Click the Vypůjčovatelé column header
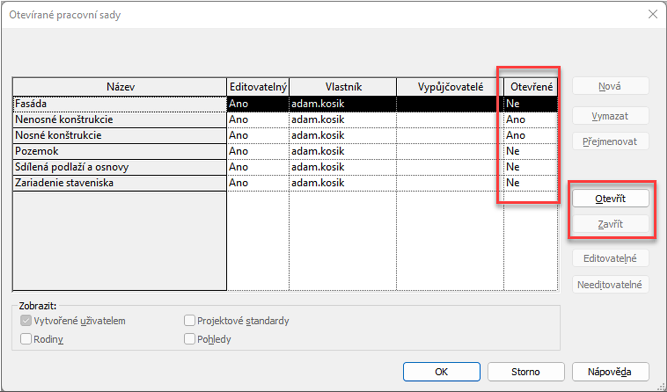667x392 pixels. [x=450, y=87]
